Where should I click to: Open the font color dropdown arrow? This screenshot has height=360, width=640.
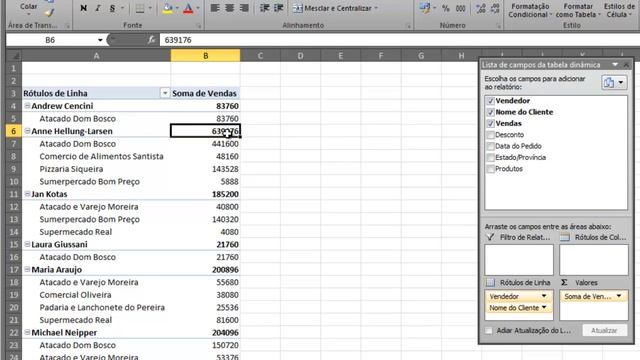[x=198, y=8]
